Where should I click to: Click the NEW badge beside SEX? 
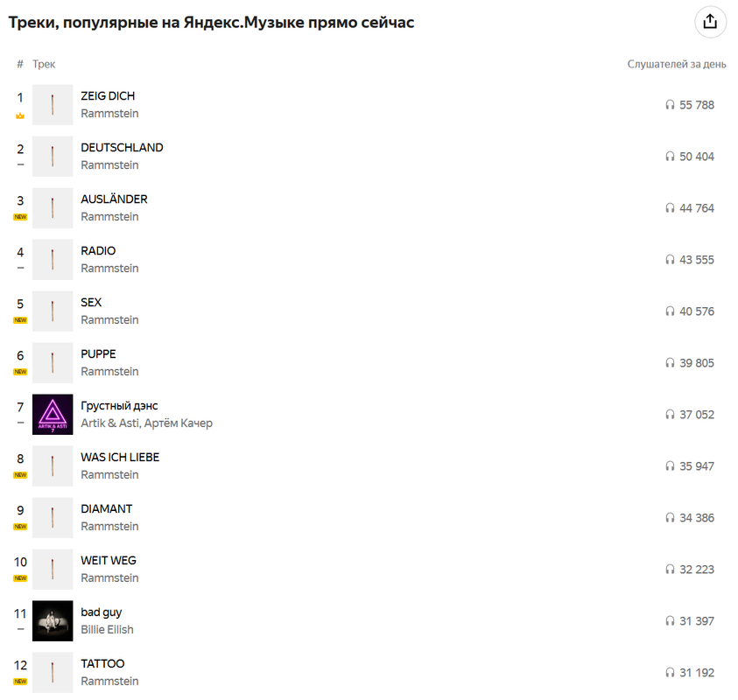(20, 320)
